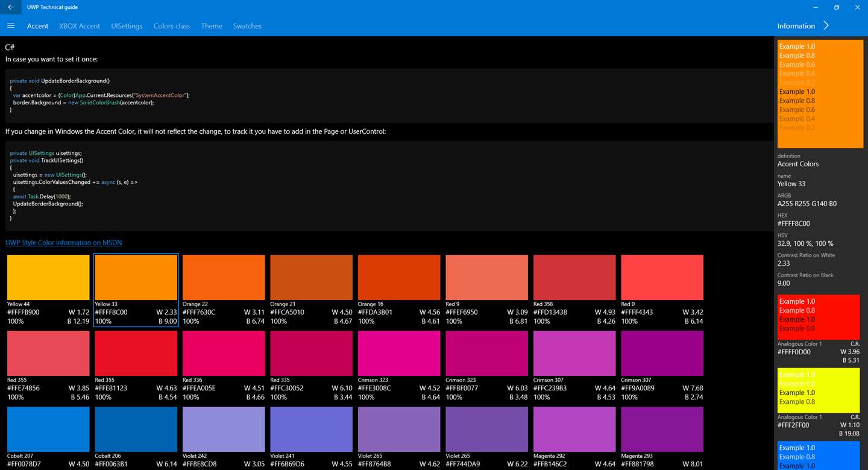Click the back arrow in title bar
Image resolution: width=868 pixels, height=470 pixels.
coord(10,7)
